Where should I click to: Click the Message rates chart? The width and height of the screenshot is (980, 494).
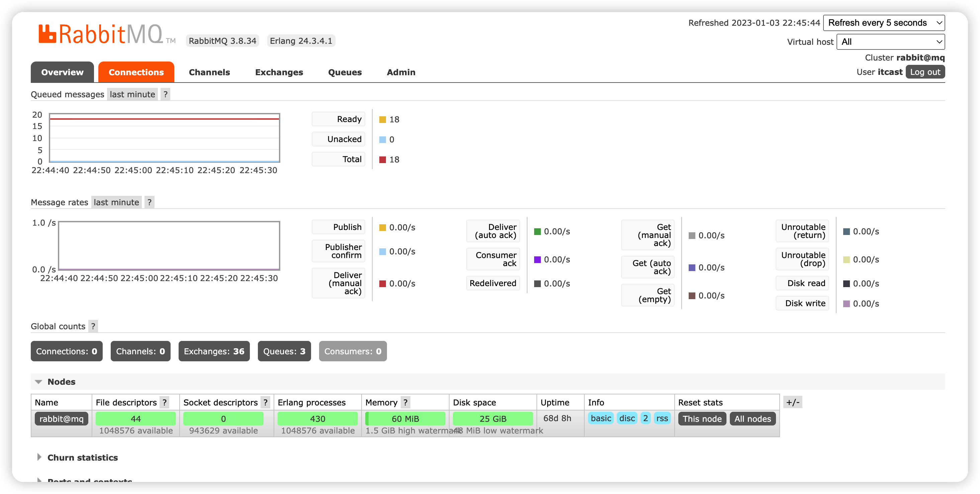[169, 246]
